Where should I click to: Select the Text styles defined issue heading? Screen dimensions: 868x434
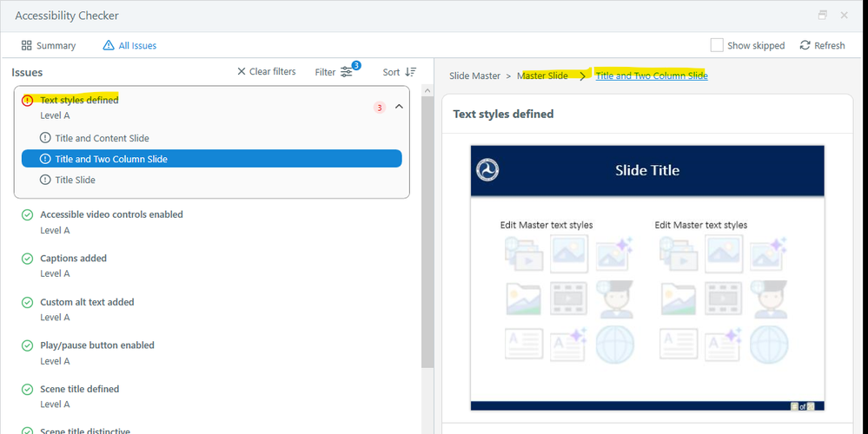tap(79, 100)
